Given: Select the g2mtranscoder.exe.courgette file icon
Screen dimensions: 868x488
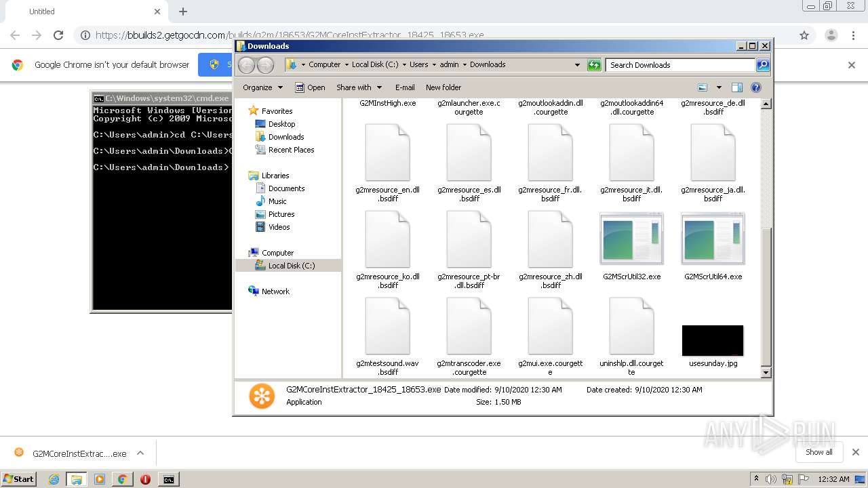Looking at the screenshot, I should pos(469,326).
